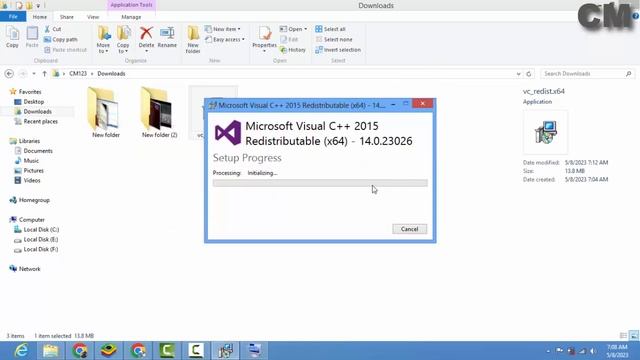The width and height of the screenshot is (640, 360).
Task: Open the File tab
Action: point(13,17)
